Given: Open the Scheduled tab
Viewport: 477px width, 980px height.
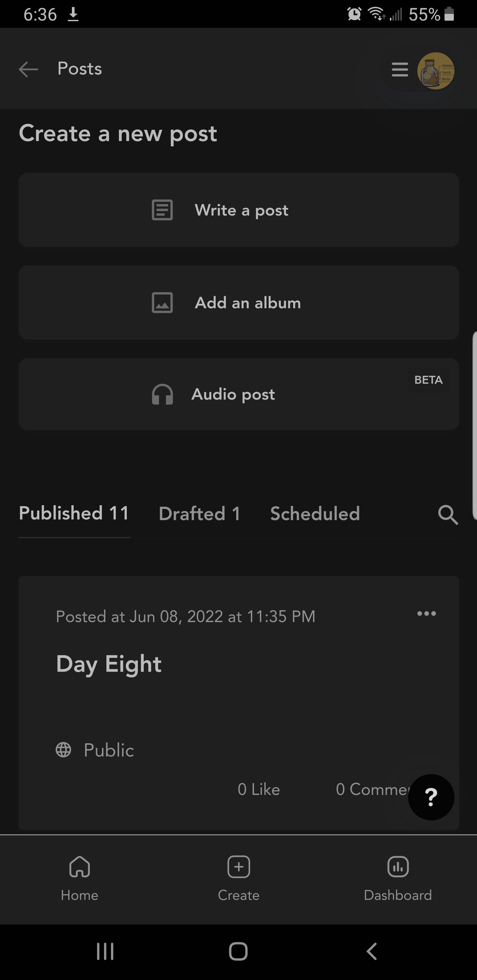Looking at the screenshot, I should (315, 514).
